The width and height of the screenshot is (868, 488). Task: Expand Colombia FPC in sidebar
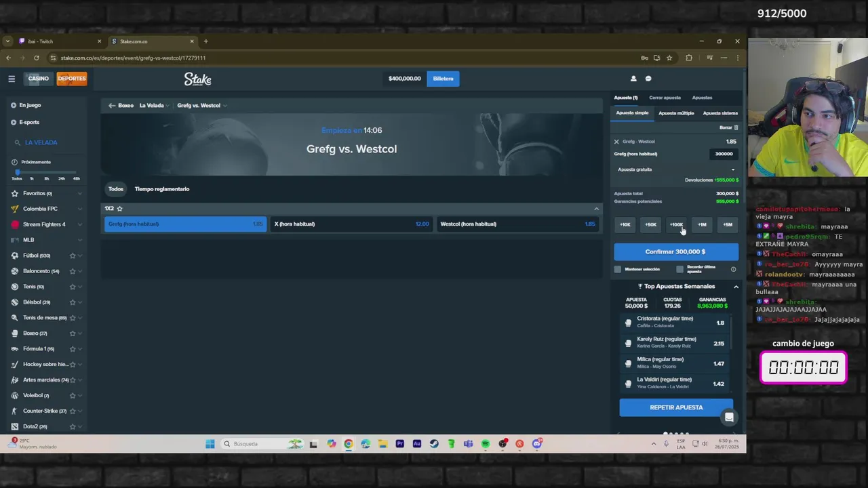click(x=80, y=209)
